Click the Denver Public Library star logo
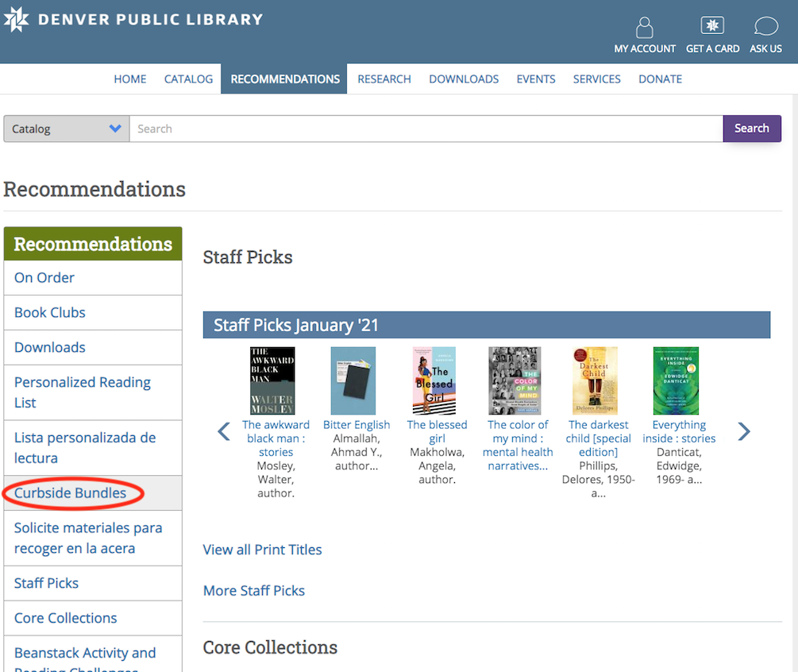 coord(16,19)
